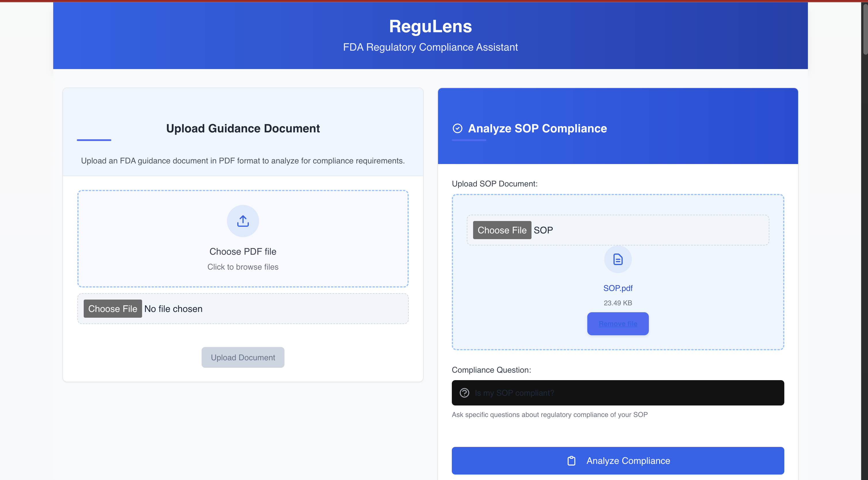Click the Compliance Question input field
The image size is (868, 480).
point(627,393)
